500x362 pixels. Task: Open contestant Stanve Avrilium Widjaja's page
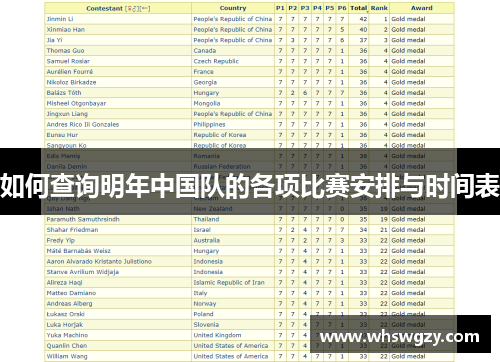pyautogui.click(x=83, y=272)
